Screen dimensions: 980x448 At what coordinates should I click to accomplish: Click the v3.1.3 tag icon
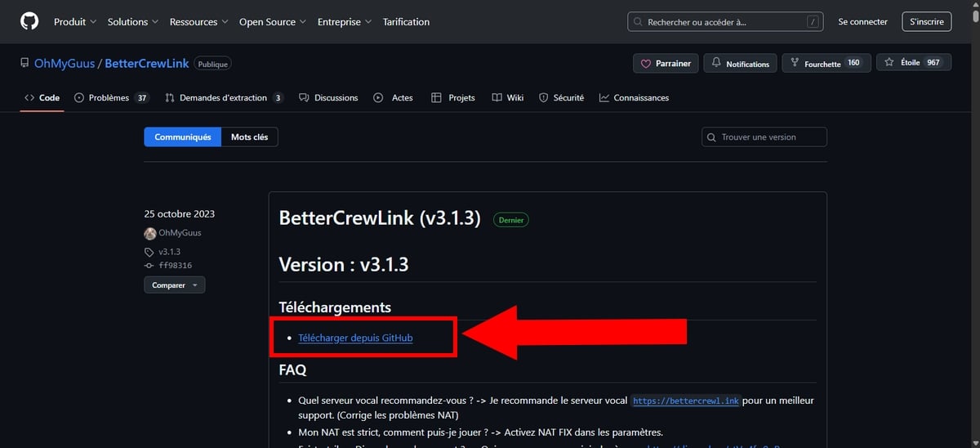coord(149,252)
